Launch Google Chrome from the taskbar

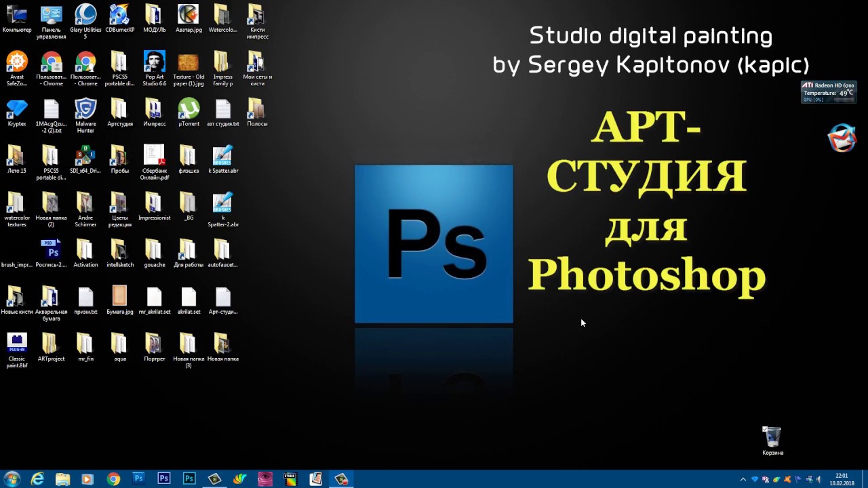click(x=113, y=479)
